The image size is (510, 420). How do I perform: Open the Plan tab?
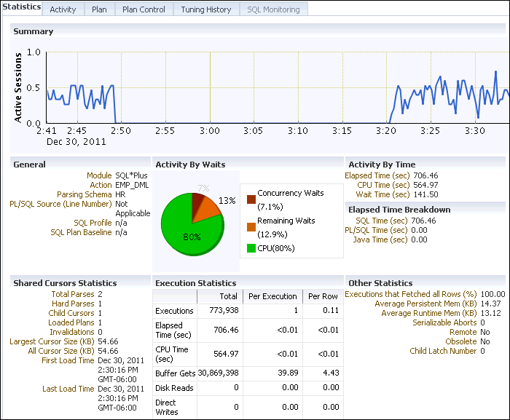click(98, 9)
